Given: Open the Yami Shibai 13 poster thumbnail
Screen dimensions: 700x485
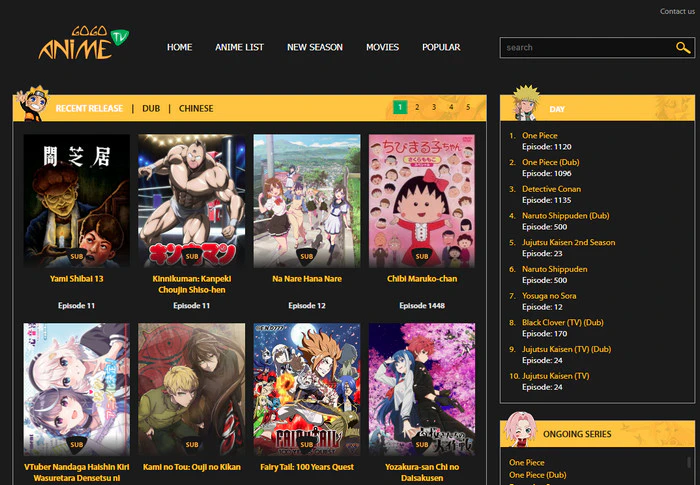Looking at the screenshot, I should tap(77, 201).
